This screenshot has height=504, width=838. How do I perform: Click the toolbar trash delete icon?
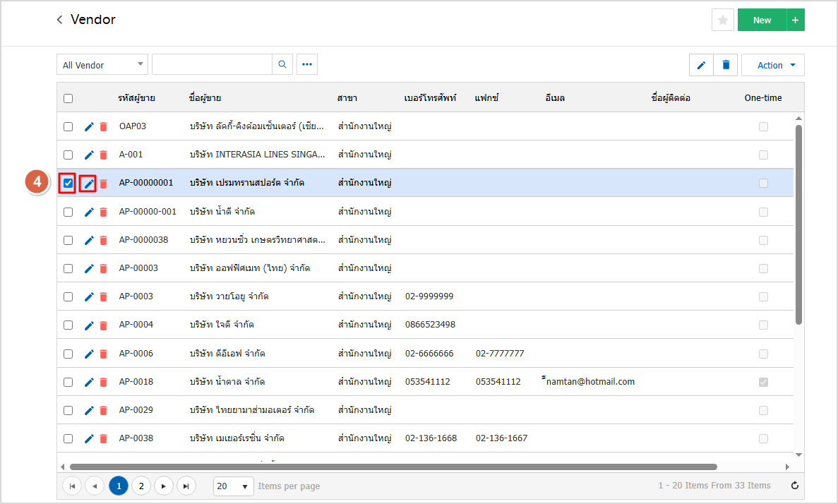pos(725,65)
